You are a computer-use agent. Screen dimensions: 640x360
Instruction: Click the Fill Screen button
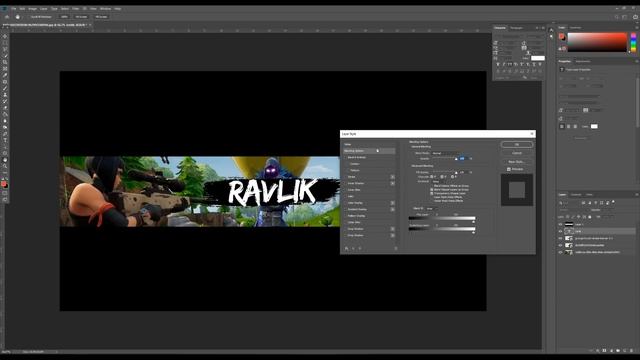[x=101, y=17]
